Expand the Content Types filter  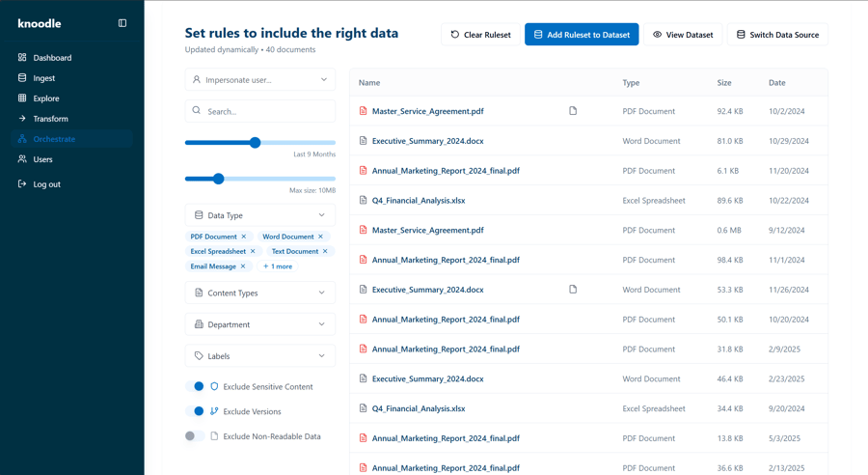[260, 293]
